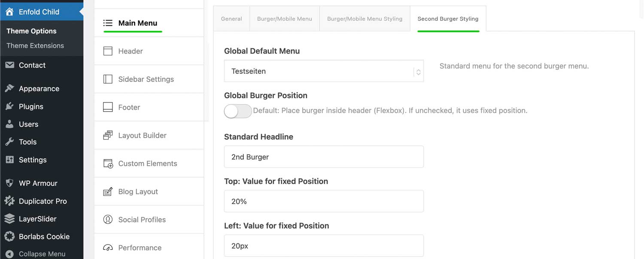
Task: Open the General tab
Action: [231, 19]
